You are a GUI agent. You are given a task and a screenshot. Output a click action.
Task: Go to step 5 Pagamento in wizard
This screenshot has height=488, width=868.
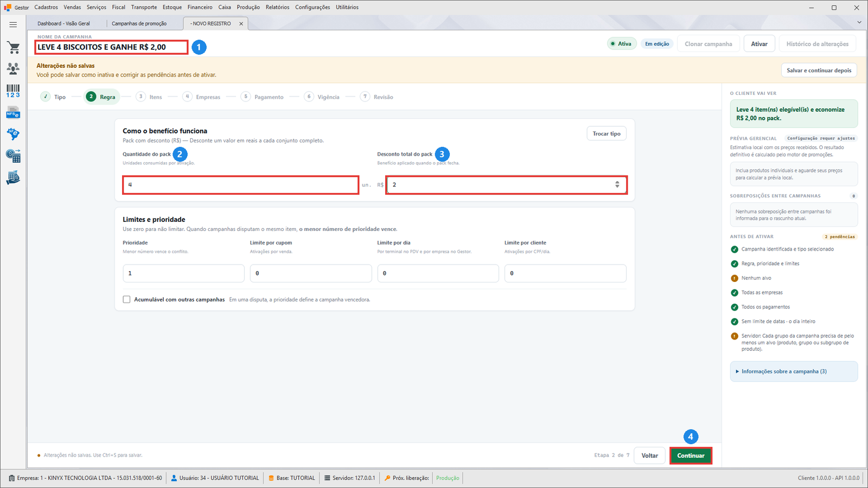tap(262, 97)
